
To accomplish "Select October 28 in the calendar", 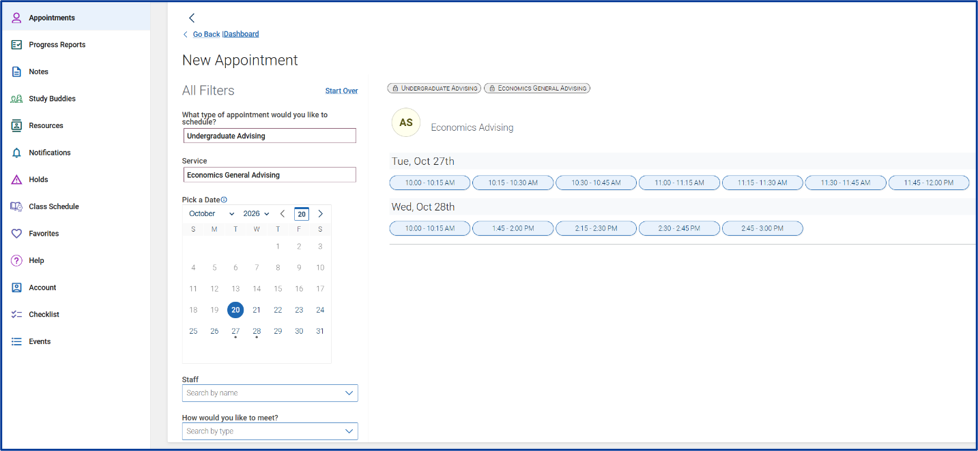I will pyautogui.click(x=256, y=331).
